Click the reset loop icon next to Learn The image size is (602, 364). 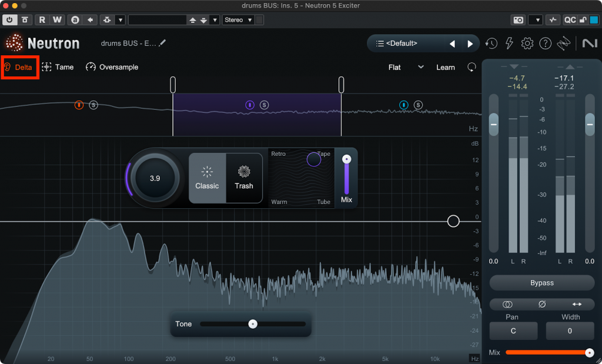point(471,67)
